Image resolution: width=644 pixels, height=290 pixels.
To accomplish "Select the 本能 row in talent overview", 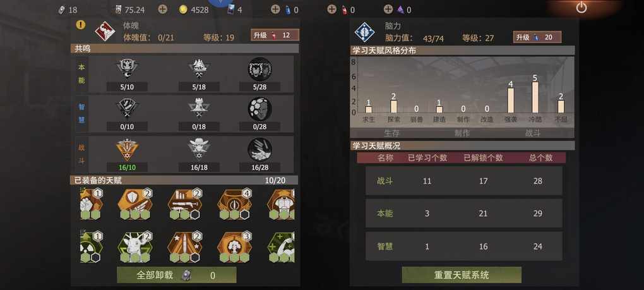I will (463, 213).
